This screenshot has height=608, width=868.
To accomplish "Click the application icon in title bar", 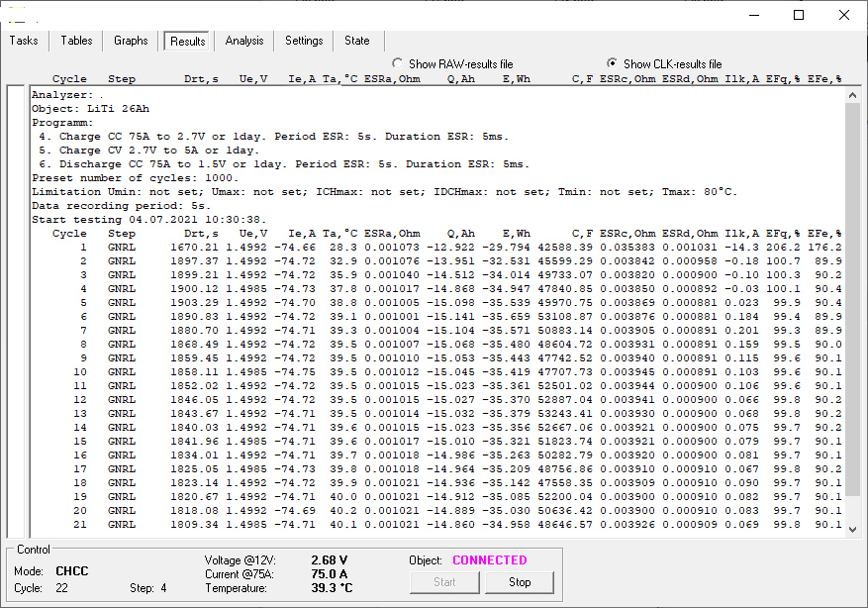I will coord(17,15).
